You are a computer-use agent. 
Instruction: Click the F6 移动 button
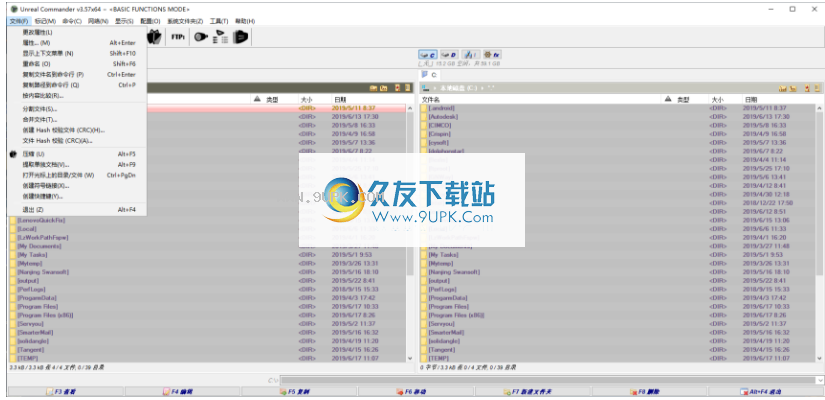[416, 392]
